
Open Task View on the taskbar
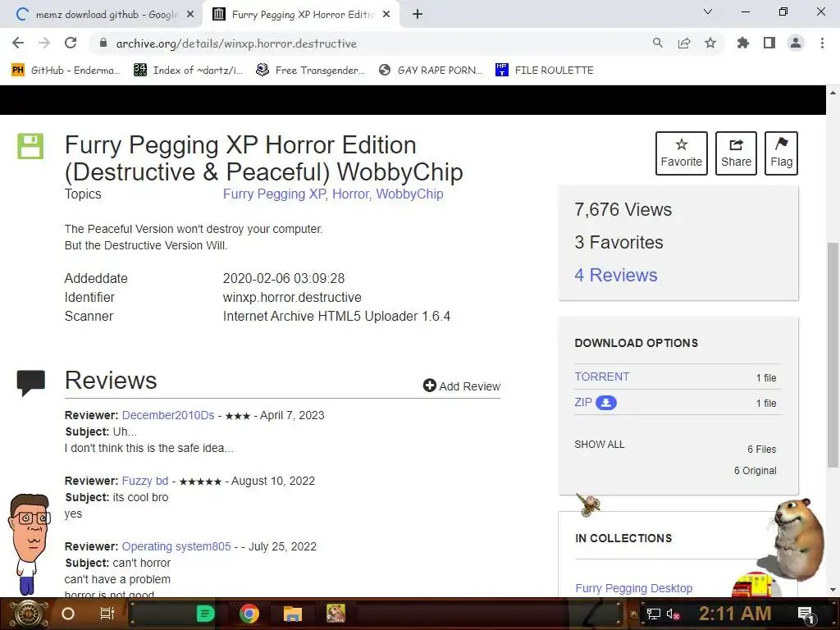click(107, 614)
